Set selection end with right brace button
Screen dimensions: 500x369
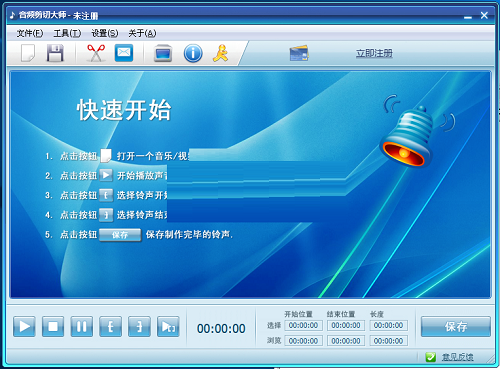[139, 327]
